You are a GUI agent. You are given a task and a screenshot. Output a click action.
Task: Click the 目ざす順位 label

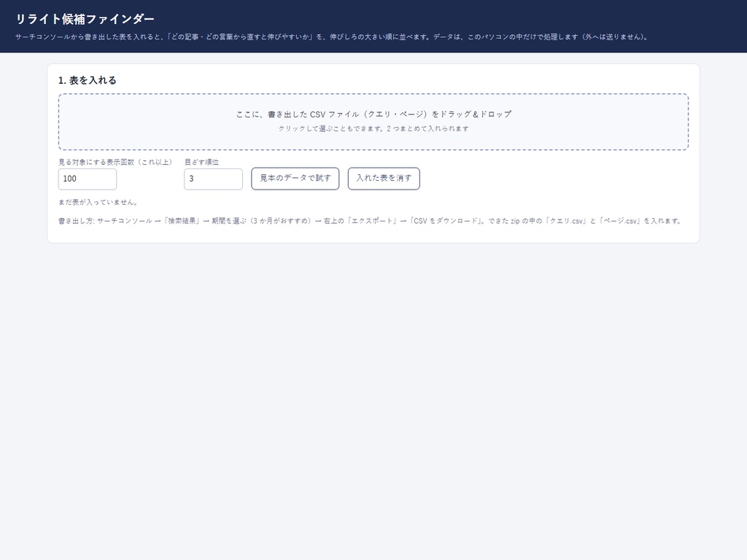pyautogui.click(x=201, y=162)
